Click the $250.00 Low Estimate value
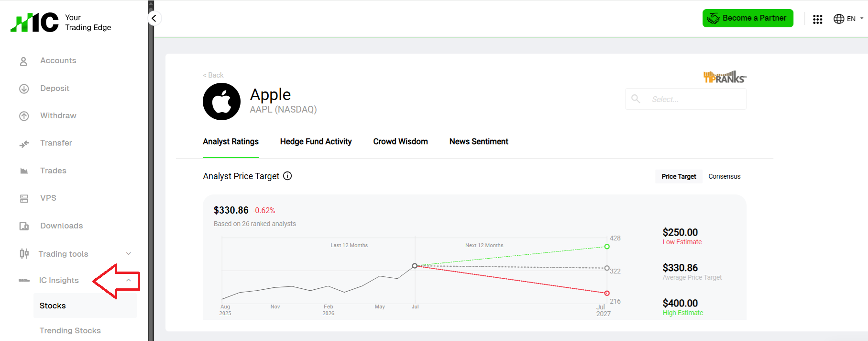Screen dimensions: 868x341 [x=680, y=232]
